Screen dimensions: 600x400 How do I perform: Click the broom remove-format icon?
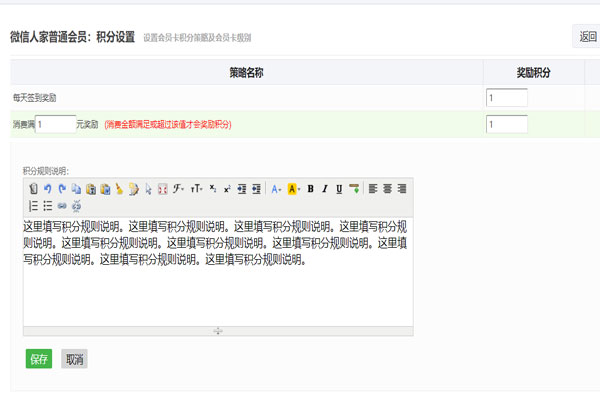pyautogui.click(x=119, y=189)
